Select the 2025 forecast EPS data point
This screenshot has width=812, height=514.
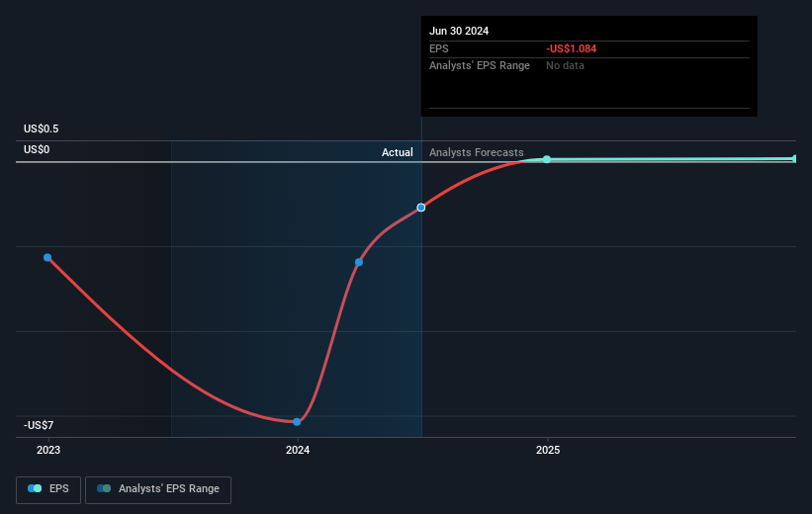(547, 159)
